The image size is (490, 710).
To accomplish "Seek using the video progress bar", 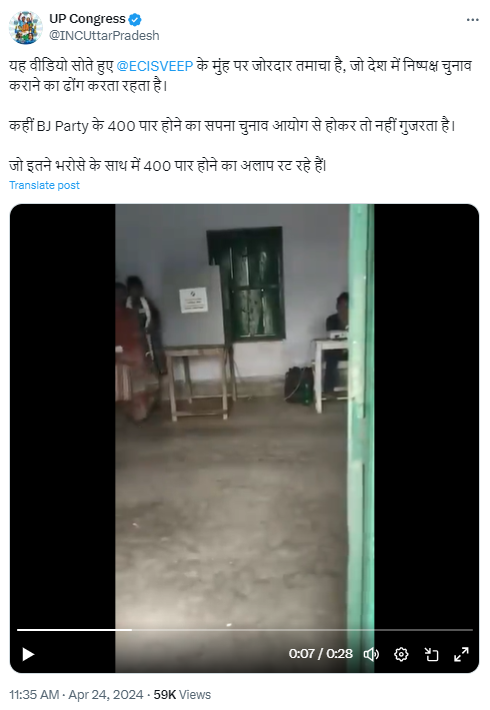I will click(x=245, y=630).
